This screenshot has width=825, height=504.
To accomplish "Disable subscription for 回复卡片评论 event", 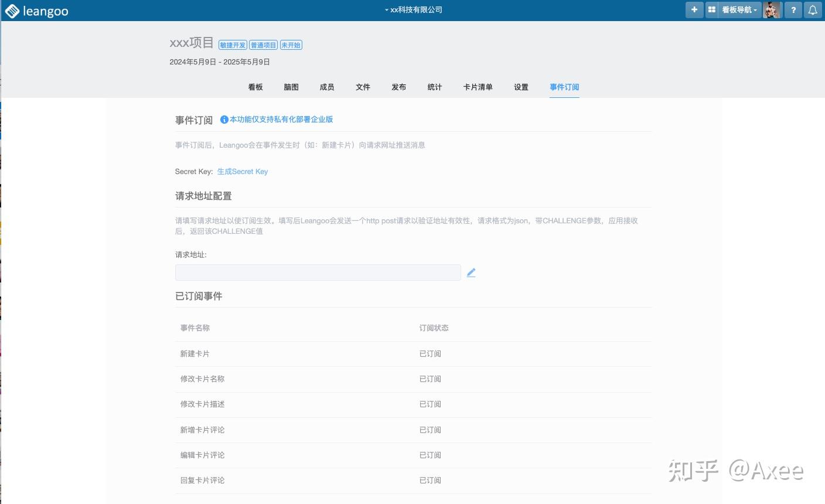I will coord(430,480).
